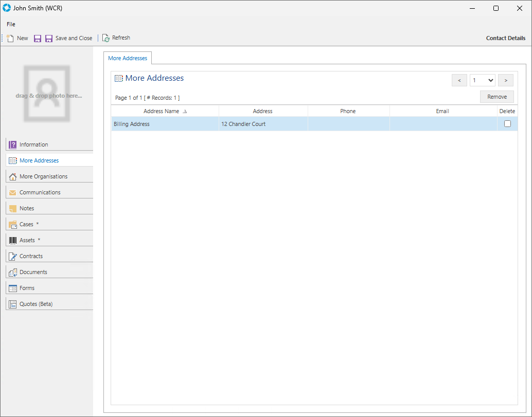Viewport: 532px width, 417px height.
Task: Show the Cases section
Action: pyautogui.click(x=26, y=224)
